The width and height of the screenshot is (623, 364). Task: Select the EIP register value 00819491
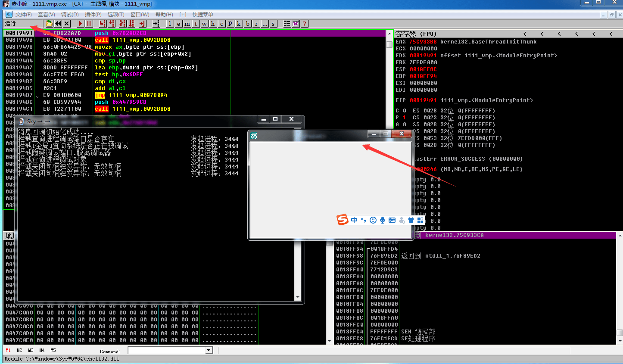(x=423, y=100)
